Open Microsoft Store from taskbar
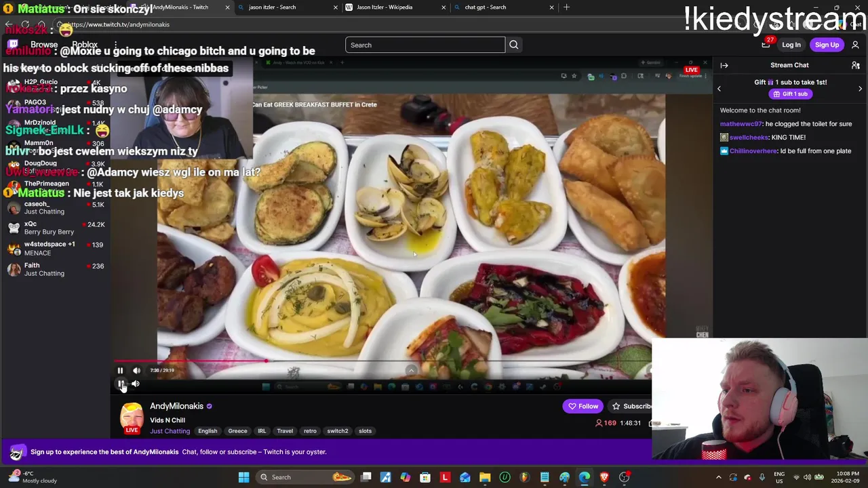The height and width of the screenshot is (488, 868). [425, 477]
